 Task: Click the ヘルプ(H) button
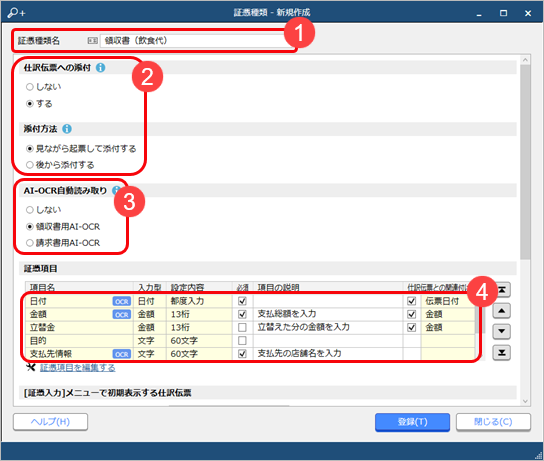pyautogui.click(x=50, y=422)
